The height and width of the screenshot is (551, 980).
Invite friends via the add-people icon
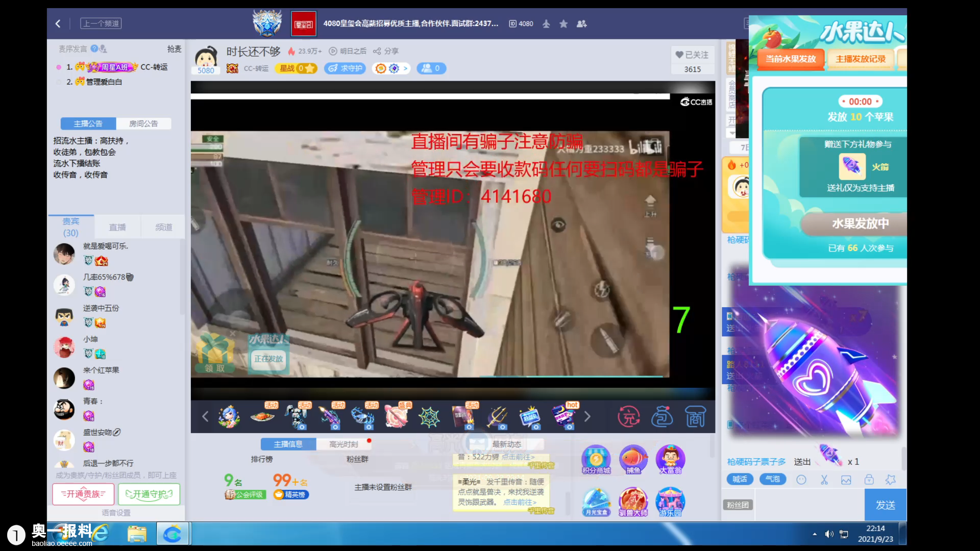pos(581,23)
